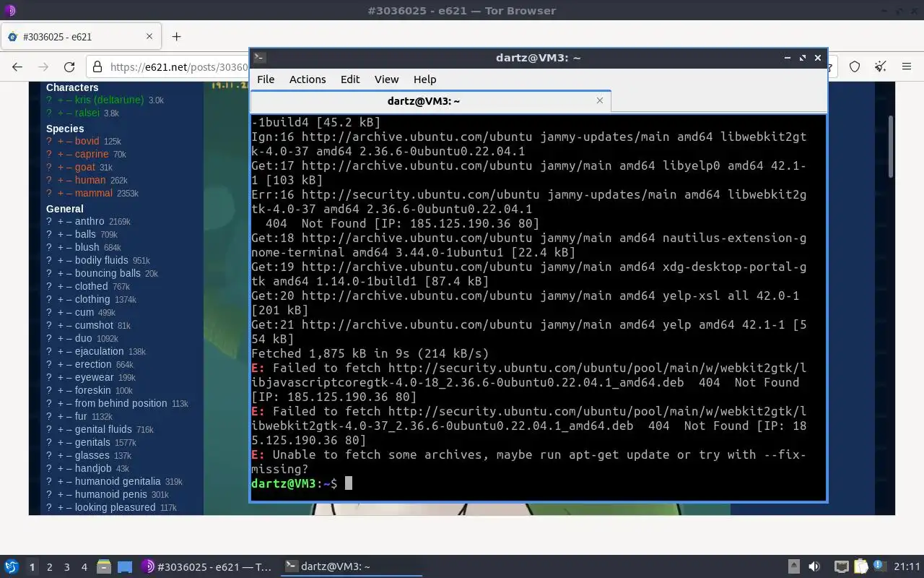The image size is (924, 578).
Task: Click the '+' include link beside 'fur'
Action: pyautogui.click(x=61, y=417)
